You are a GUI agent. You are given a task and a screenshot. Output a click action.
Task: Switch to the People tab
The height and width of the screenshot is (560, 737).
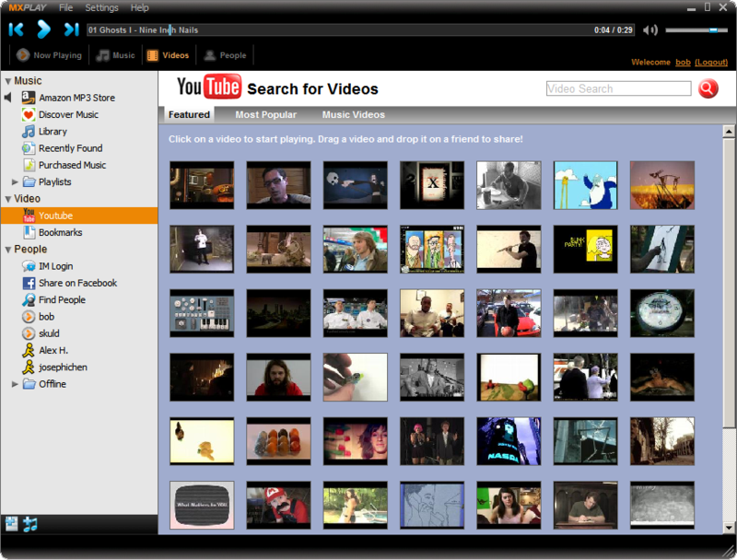coord(226,55)
